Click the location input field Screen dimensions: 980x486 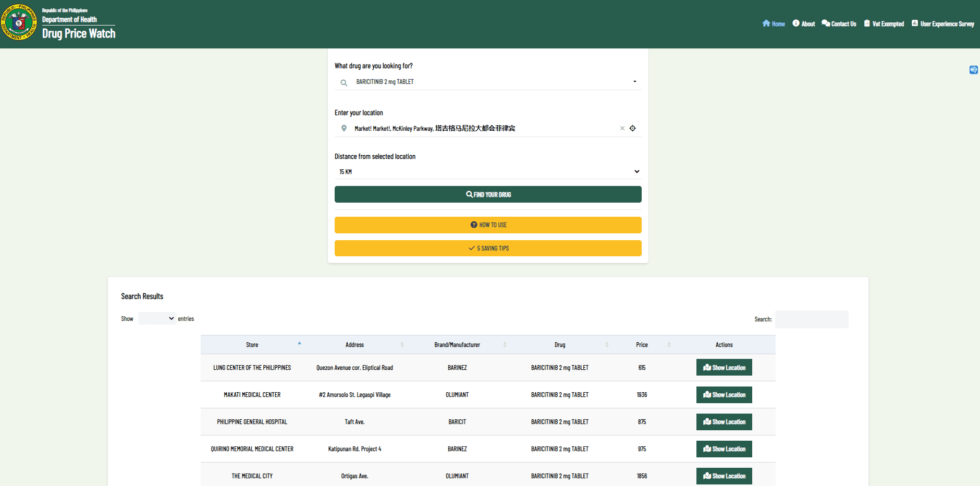click(x=485, y=128)
